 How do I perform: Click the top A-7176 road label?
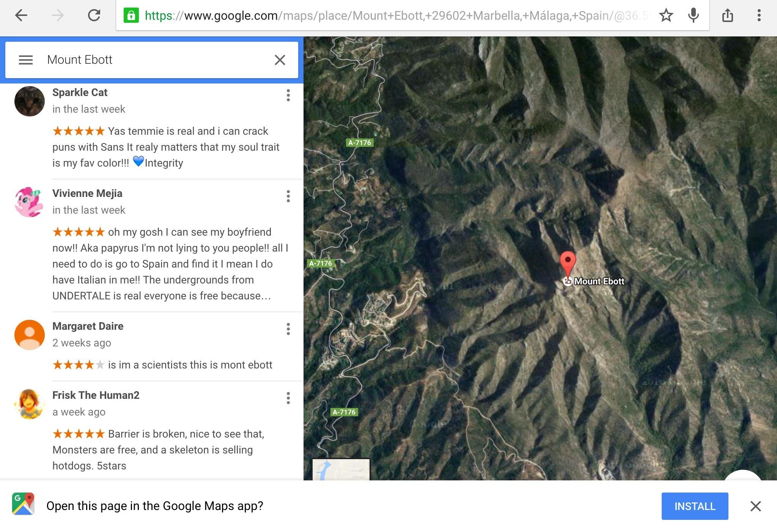[x=360, y=143]
